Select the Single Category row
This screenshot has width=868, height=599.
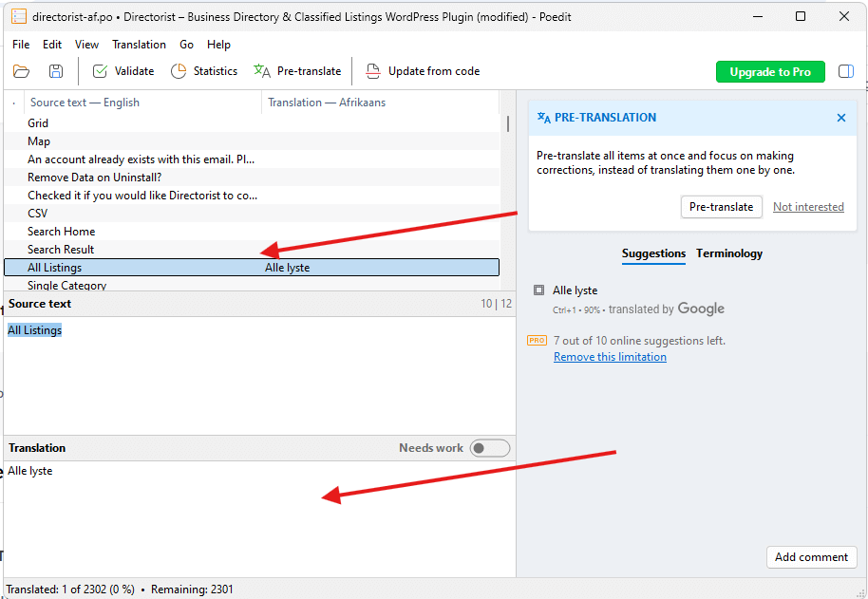click(66, 285)
